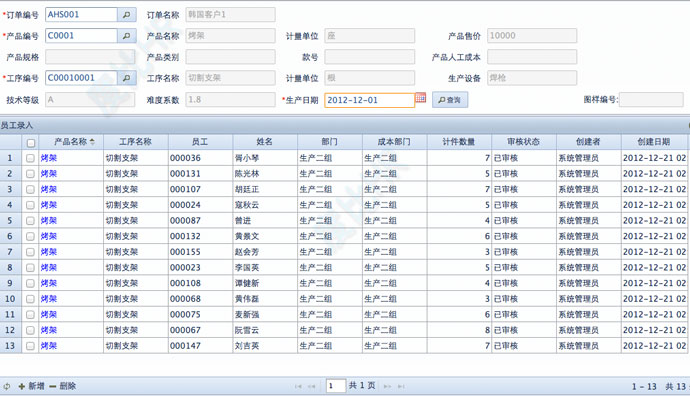
Task: Open the 订单编号 lookup search icon
Action: (126, 15)
